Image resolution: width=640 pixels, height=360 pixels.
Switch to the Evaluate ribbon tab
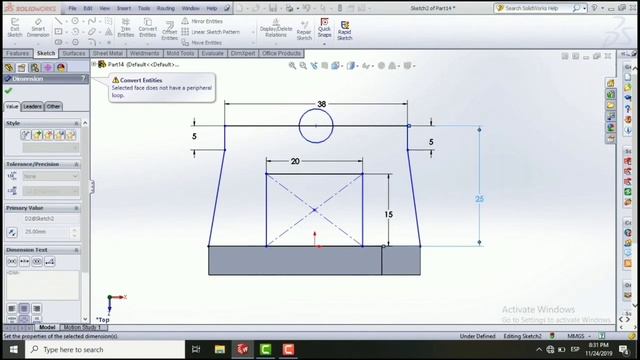[212, 53]
